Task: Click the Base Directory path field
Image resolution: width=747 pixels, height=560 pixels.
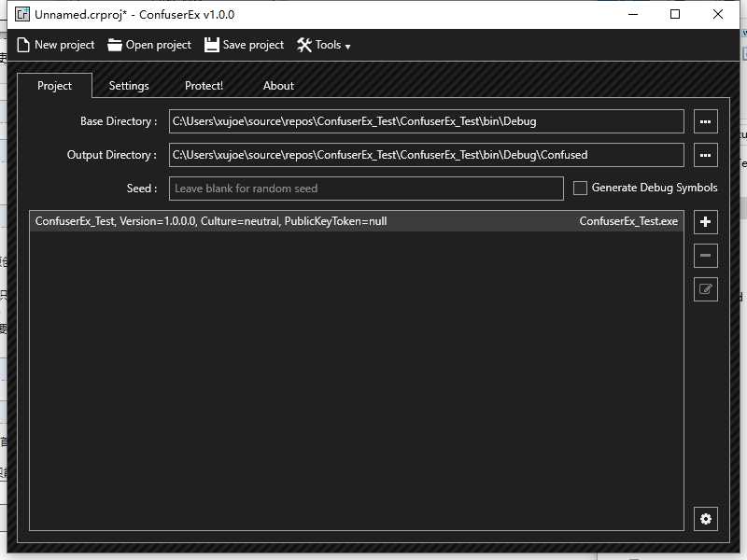Action: [427, 121]
